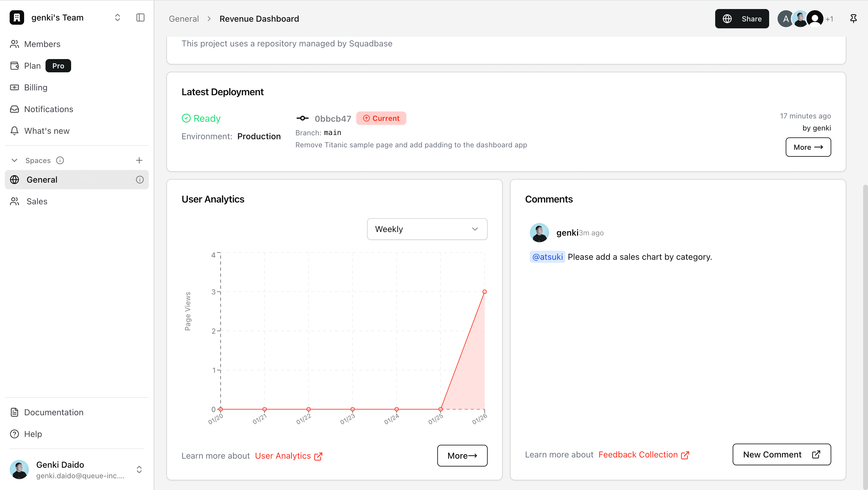Collapse the Spaces section chevron
The image size is (868, 490).
[14, 160]
